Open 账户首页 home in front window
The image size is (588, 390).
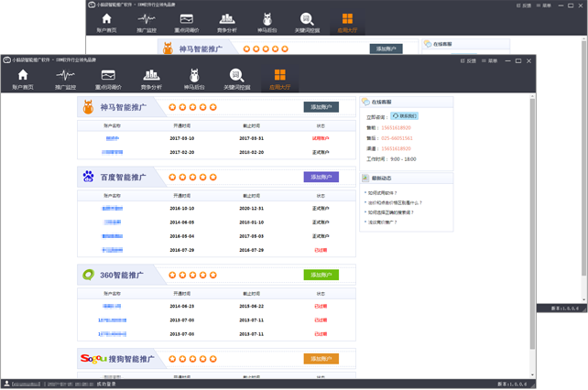(x=23, y=79)
